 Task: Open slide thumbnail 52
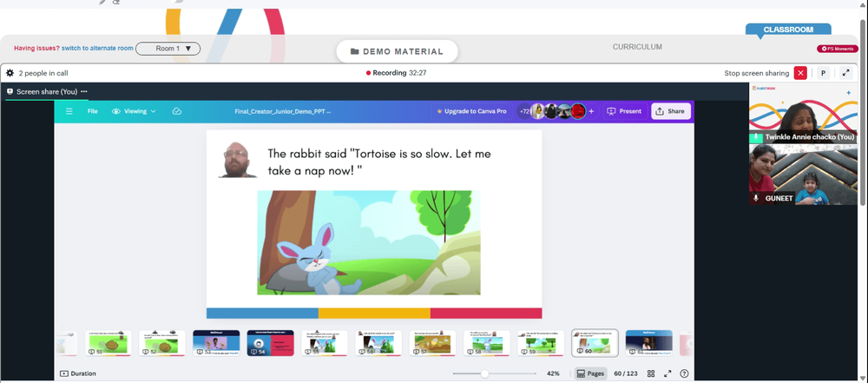(162, 343)
